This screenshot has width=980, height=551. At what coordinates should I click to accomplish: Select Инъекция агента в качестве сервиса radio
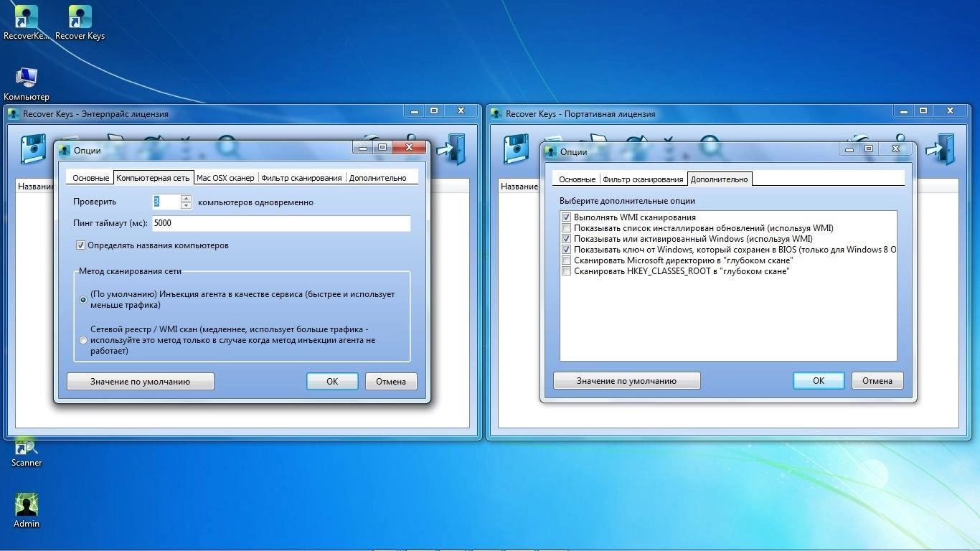pyautogui.click(x=84, y=300)
